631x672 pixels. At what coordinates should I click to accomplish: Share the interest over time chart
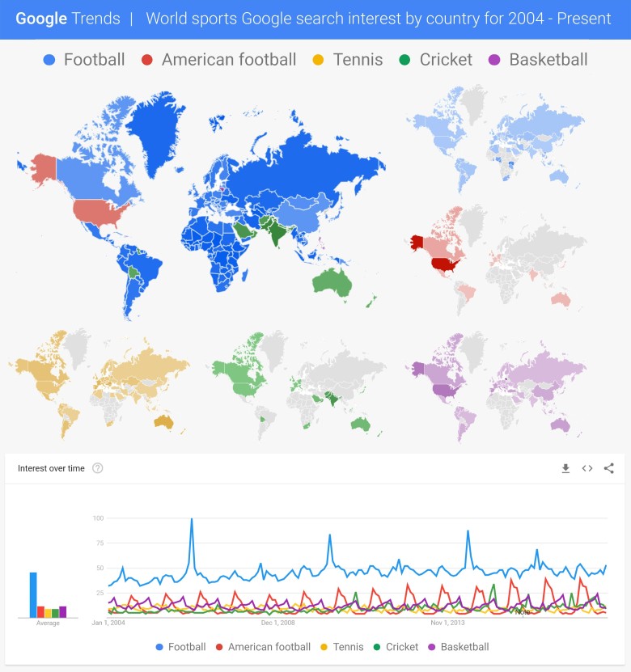click(609, 468)
